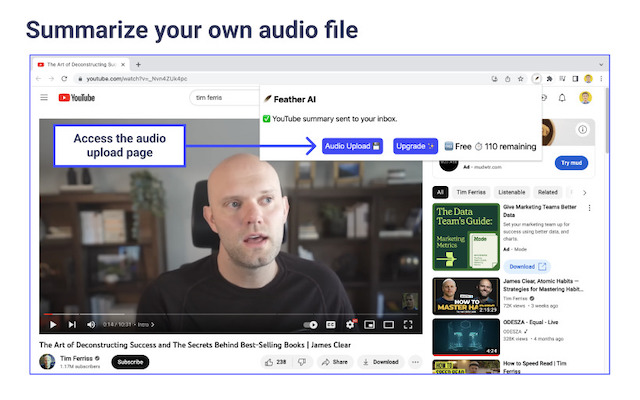This screenshot has width=640, height=400.
Task: Click the Audio Upload button
Action: tap(352, 146)
